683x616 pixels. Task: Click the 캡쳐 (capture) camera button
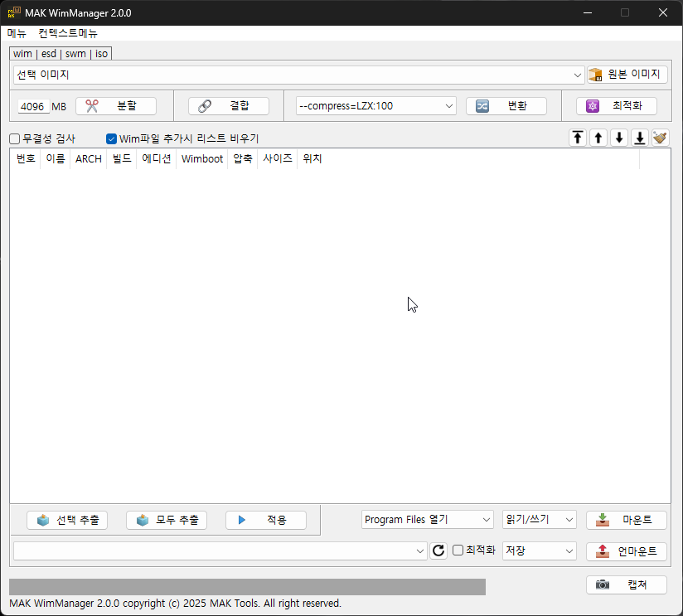click(x=627, y=584)
